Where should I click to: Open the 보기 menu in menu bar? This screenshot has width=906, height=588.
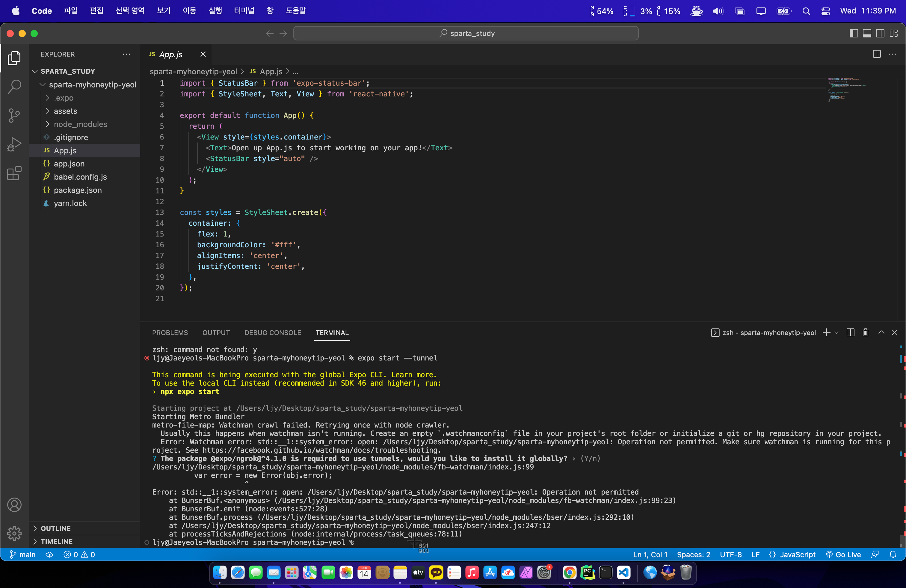(x=164, y=11)
